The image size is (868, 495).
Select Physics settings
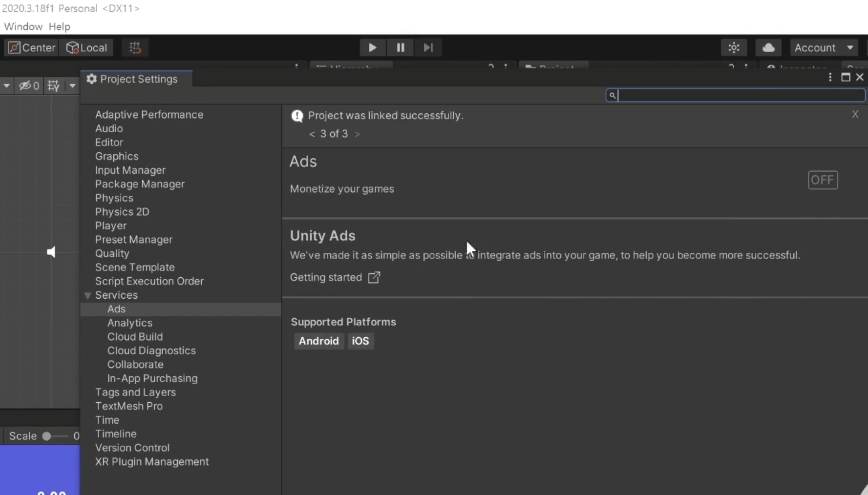114,198
